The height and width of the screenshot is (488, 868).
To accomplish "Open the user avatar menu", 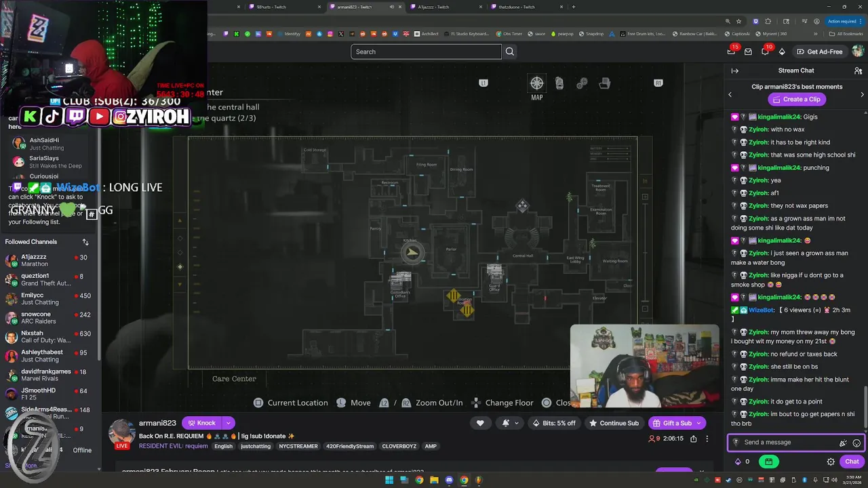I will (x=858, y=52).
